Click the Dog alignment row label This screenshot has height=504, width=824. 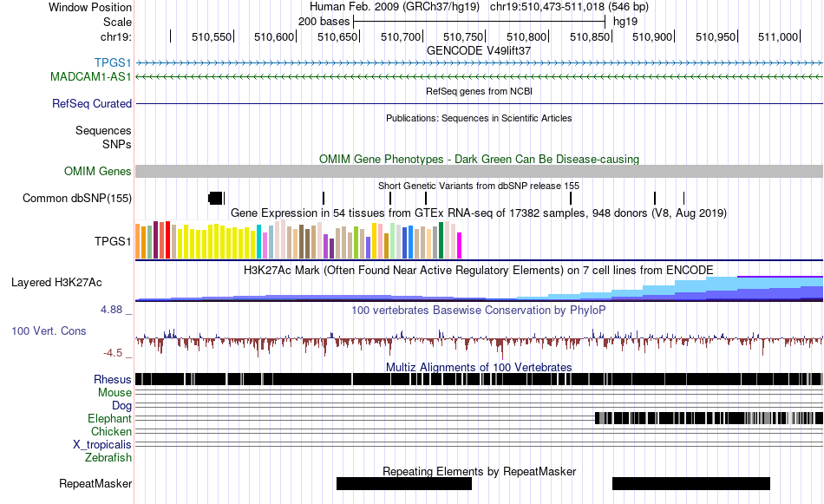click(x=121, y=405)
